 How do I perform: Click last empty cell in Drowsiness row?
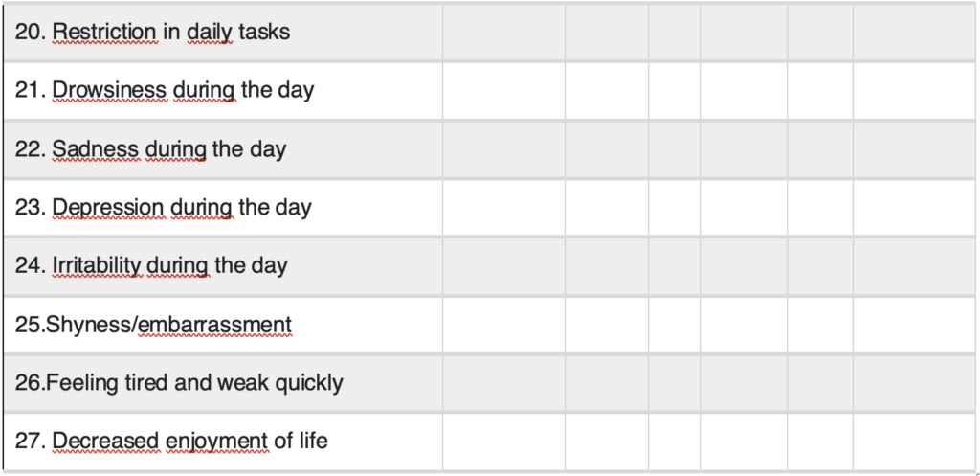pos(914,91)
